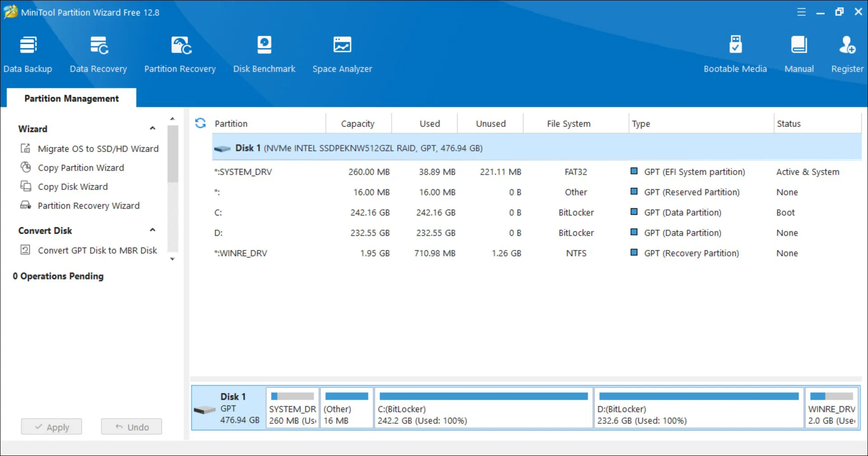
Task: Open the hamburger menu in the title bar
Action: (801, 12)
